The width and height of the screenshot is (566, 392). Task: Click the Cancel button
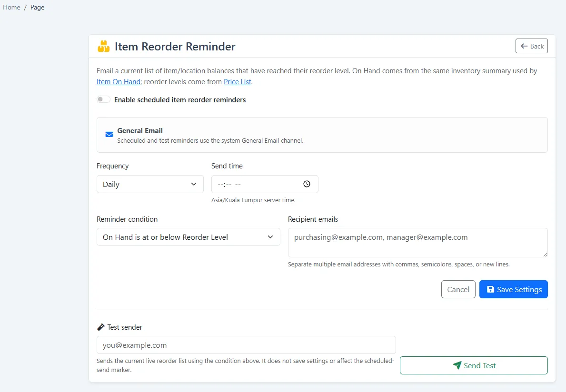[x=458, y=289]
